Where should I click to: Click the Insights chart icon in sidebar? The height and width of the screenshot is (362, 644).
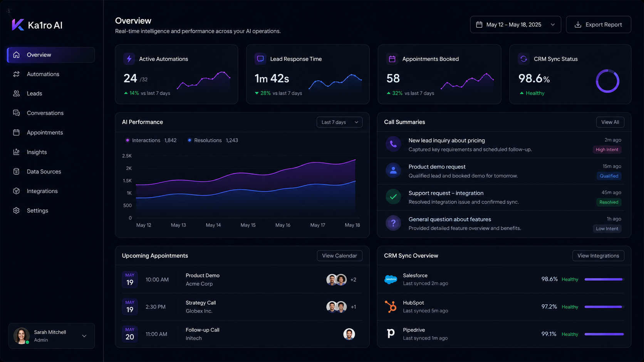(16, 152)
